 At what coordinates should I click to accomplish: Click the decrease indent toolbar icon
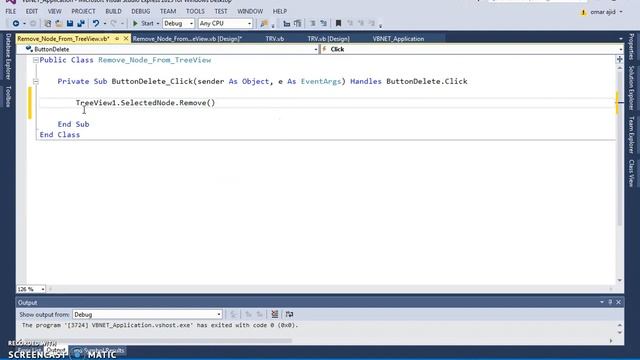tap(287, 24)
